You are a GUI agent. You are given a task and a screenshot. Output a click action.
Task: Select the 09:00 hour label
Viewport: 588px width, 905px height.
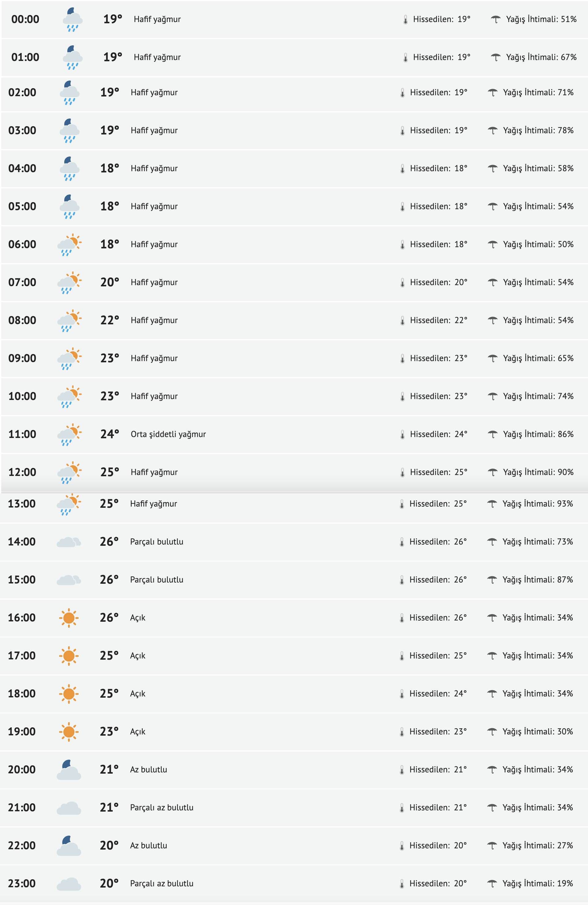tap(22, 358)
